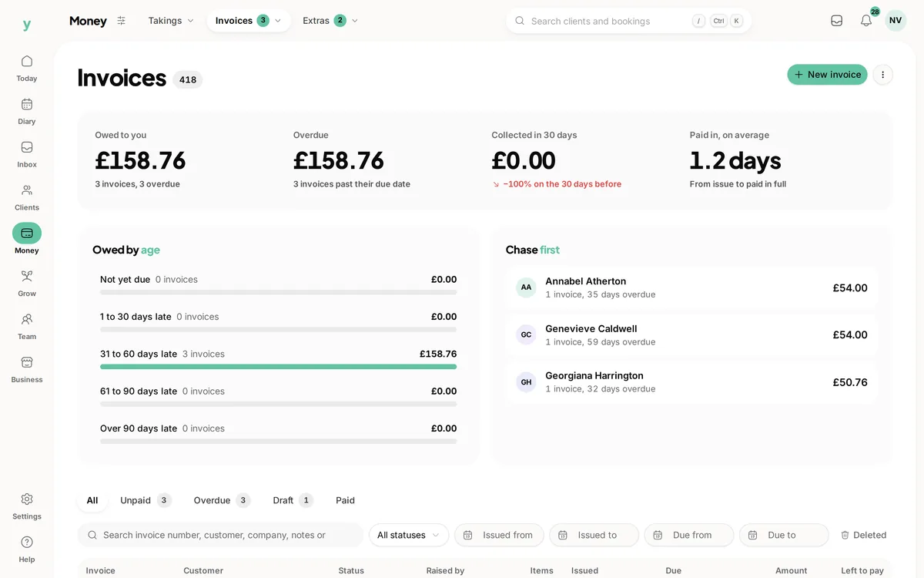Image resolution: width=924 pixels, height=578 pixels.
Task: Expand the Invoices dropdown in top nav
Action: [249, 21]
